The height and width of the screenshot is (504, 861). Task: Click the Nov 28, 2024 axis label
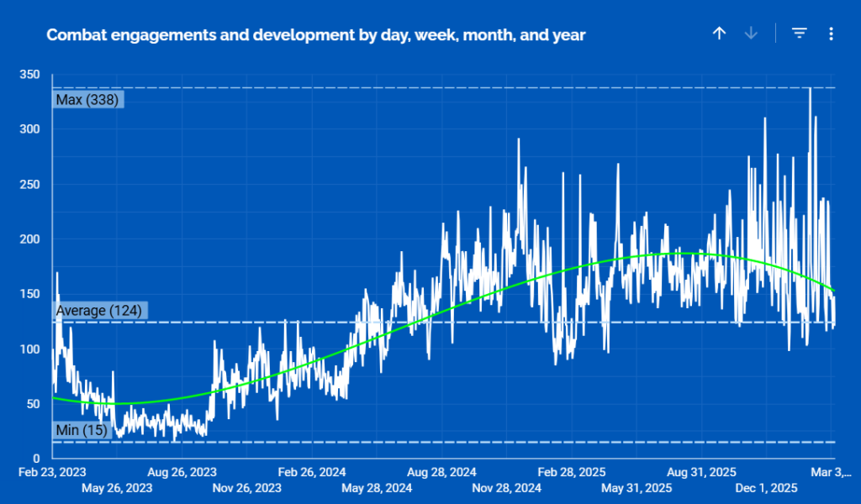click(507, 487)
